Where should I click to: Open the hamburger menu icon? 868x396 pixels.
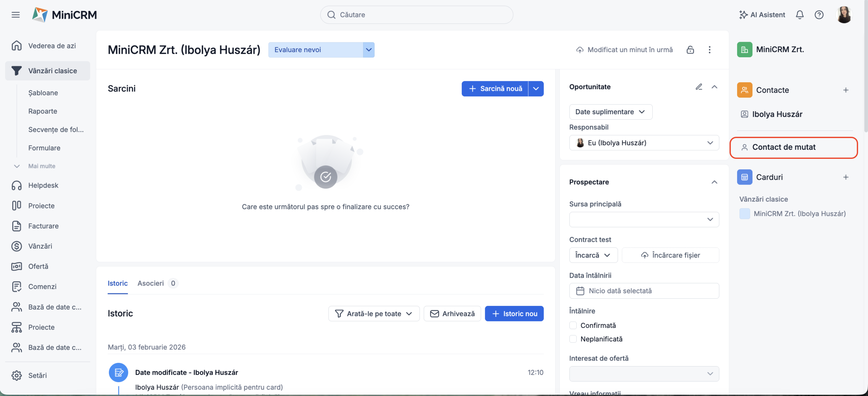tap(16, 15)
